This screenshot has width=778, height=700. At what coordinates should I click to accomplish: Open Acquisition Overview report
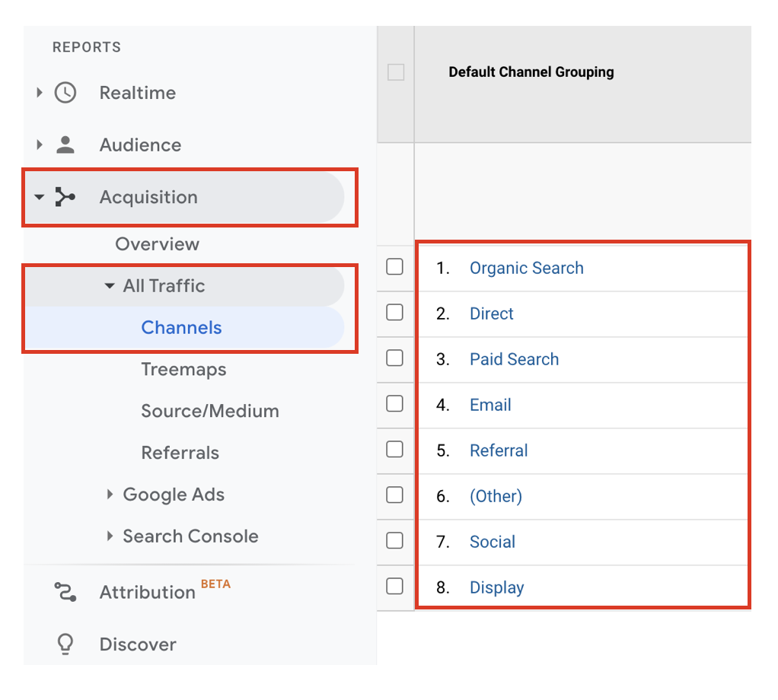pos(158,244)
